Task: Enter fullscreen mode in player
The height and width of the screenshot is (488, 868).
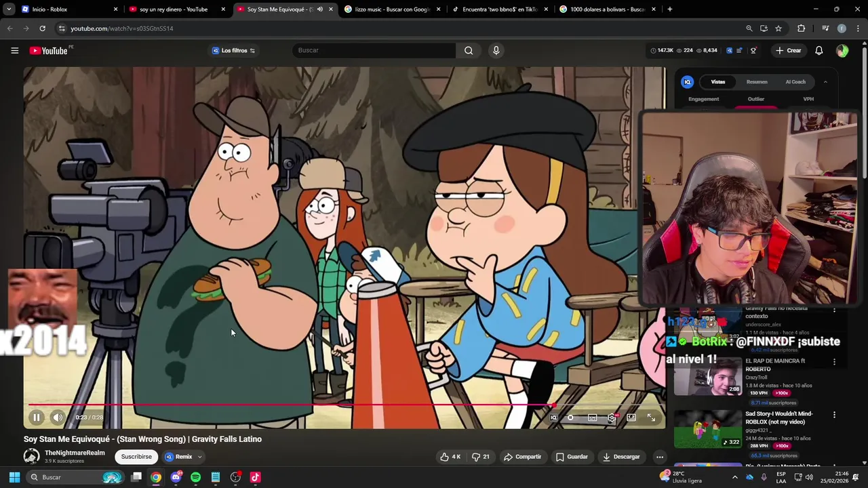Action: click(x=651, y=418)
